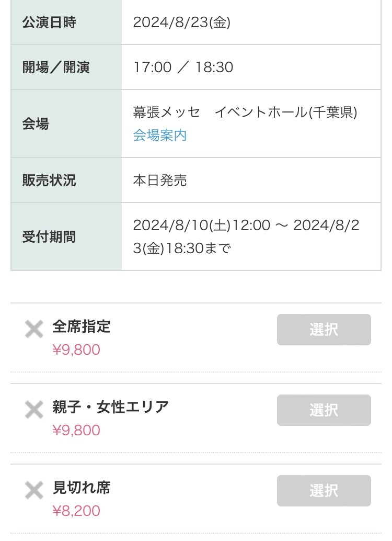Click the 販売状況 row header
This screenshot has width=392, height=541.
point(49,181)
